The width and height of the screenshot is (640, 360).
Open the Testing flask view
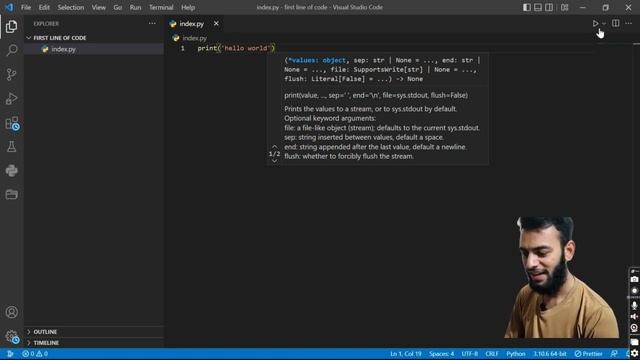[x=11, y=147]
